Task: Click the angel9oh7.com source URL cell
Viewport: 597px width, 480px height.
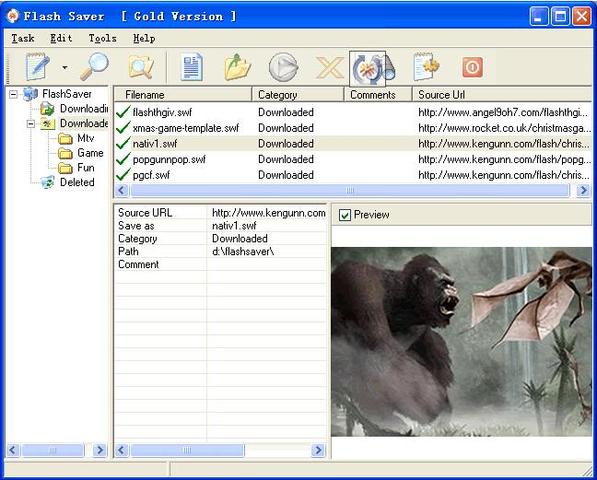Action: tap(503, 112)
